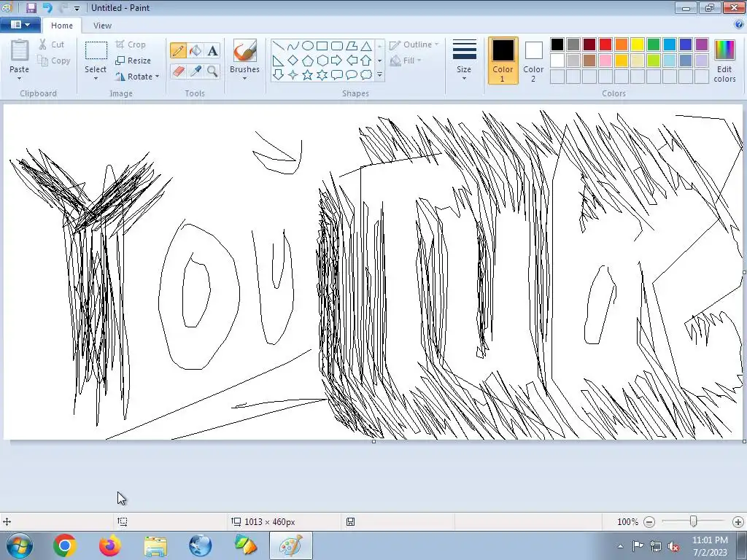Image resolution: width=747 pixels, height=560 pixels.
Task: Choose the Rounded rectangular callout shape
Action: point(337,75)
